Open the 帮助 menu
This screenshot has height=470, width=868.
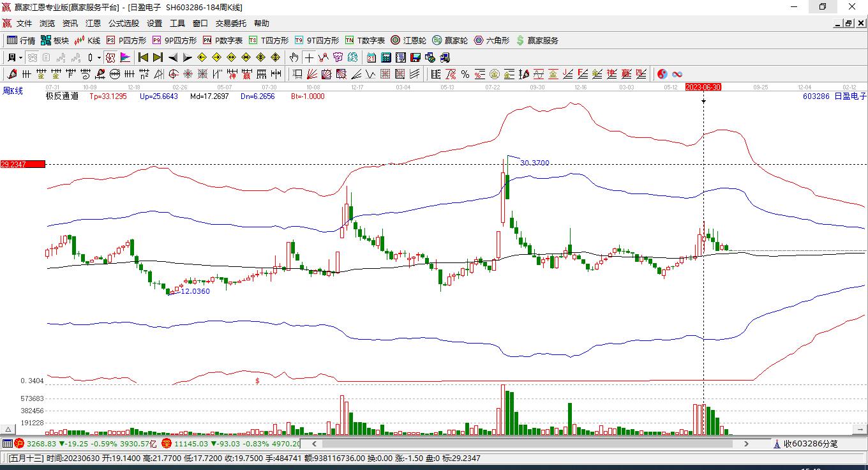(x=262, y=24)
